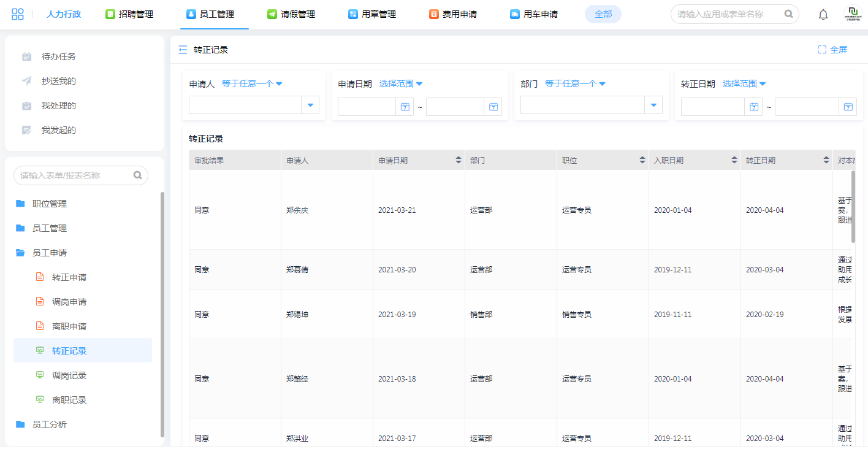Enter fullscreen with 全屏 button
Image resolution: width=868 pixels, height=449 pixels.
(832, 50)
